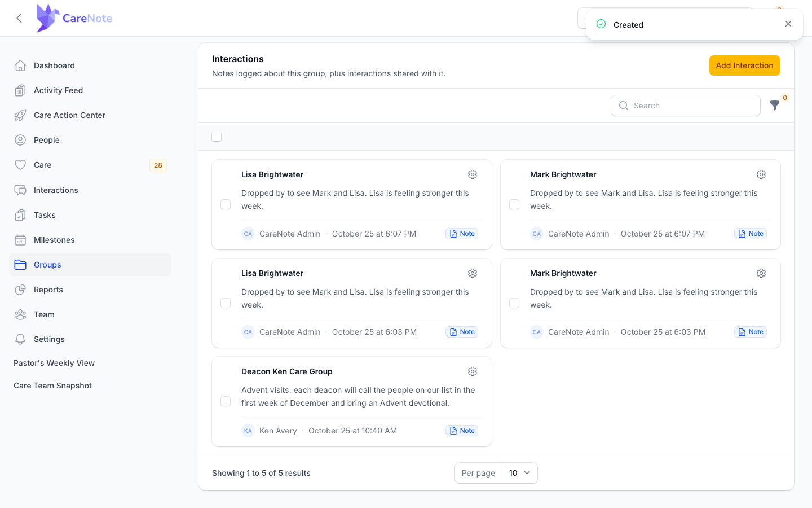Open Activity Feed in the sidebar
The image size is (812, 508).
pos(90,90)
